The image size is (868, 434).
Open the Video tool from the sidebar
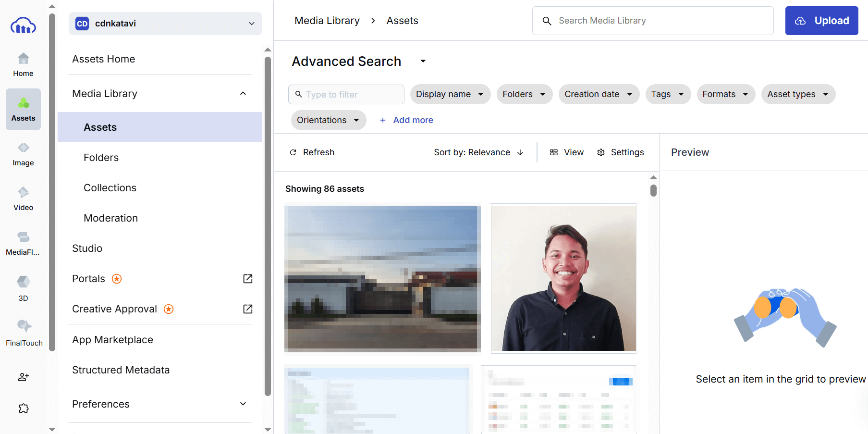point(23,198)
